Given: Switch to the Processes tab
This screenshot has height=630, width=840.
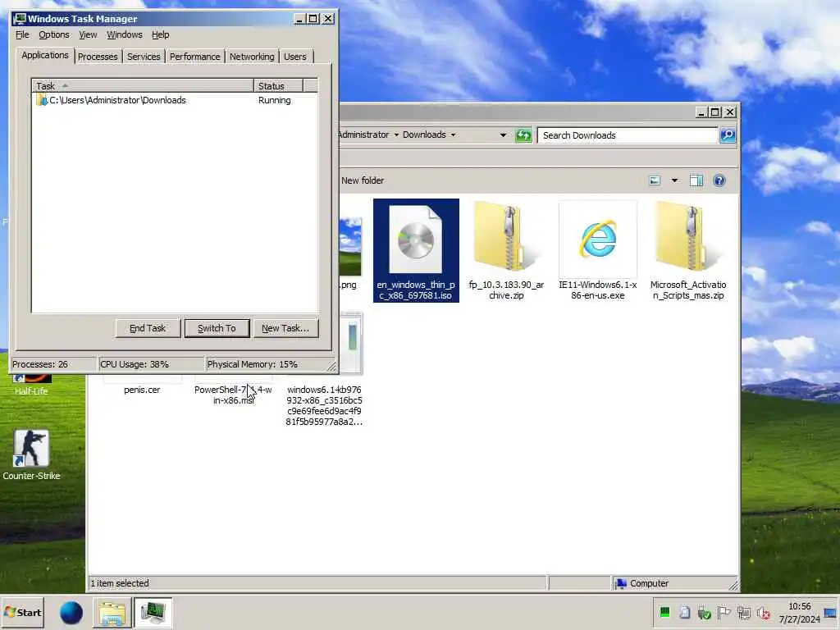Looking at the screenshot, I should tap(98, 57).
